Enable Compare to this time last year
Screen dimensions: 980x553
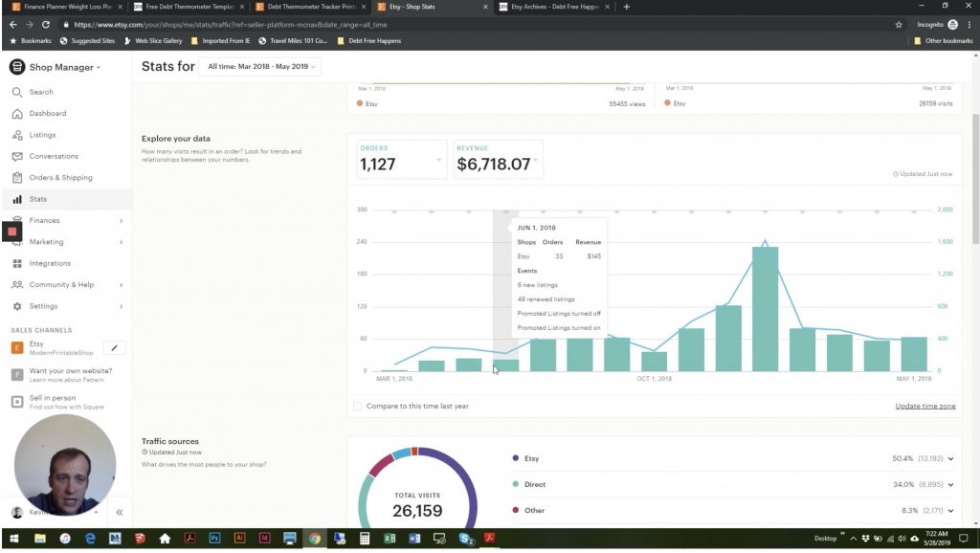point(358,406)
